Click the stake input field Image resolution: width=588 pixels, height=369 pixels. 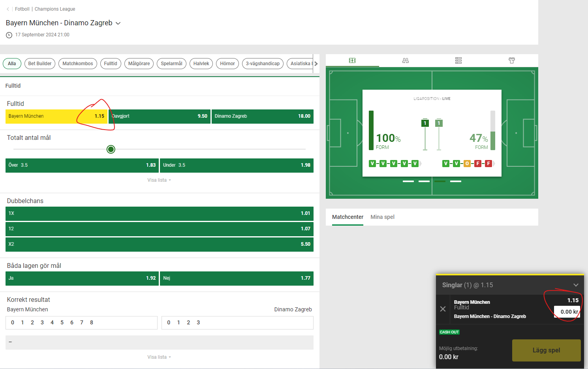pyautogui.click(x=567, y=312)
